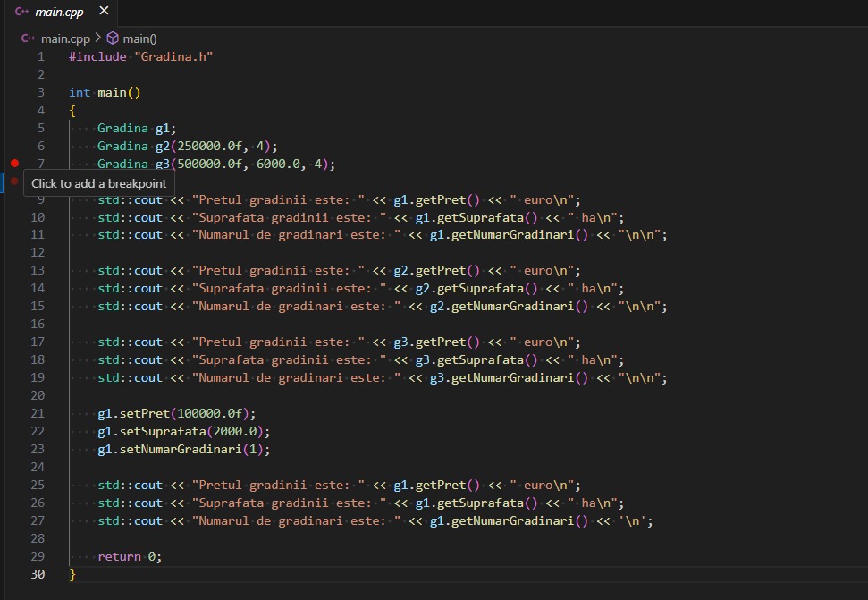Click the closing brace on line 30
Screen dimensions: 868x600
pyautogui.click(x=72, y=575)
